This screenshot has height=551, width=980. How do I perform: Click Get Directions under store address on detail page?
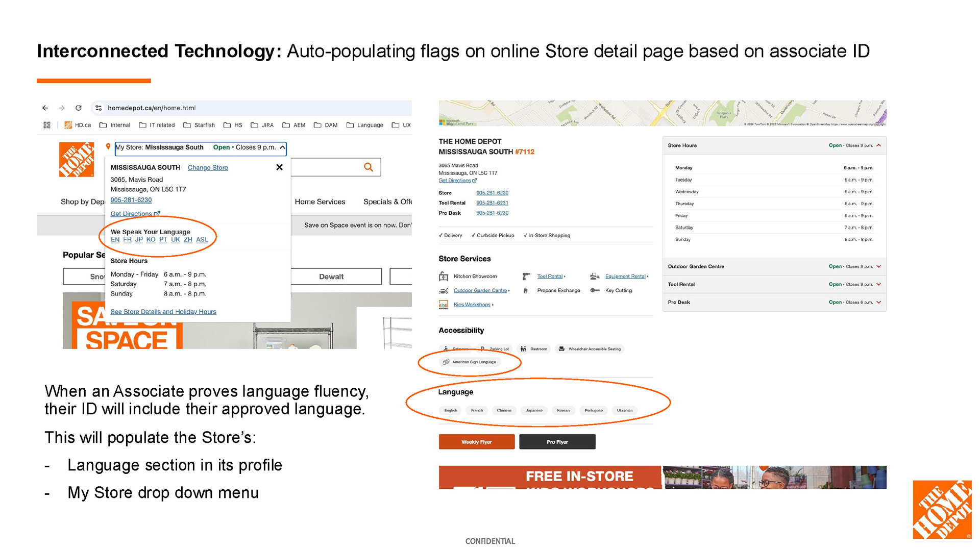point(457,181)
